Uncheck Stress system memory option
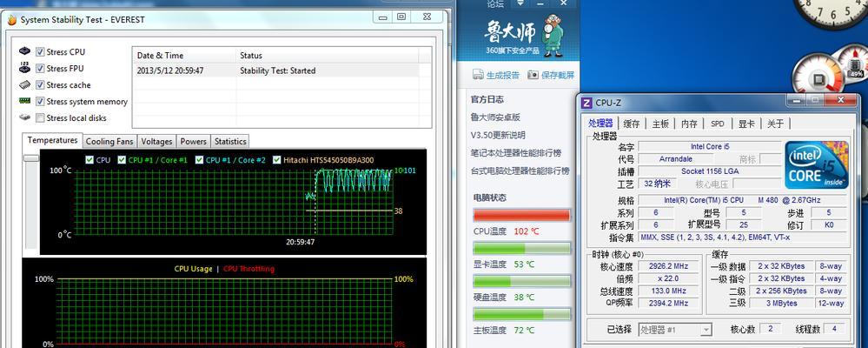Image resolution: width=868 pixels, height=348 pixels. point(40,102)
